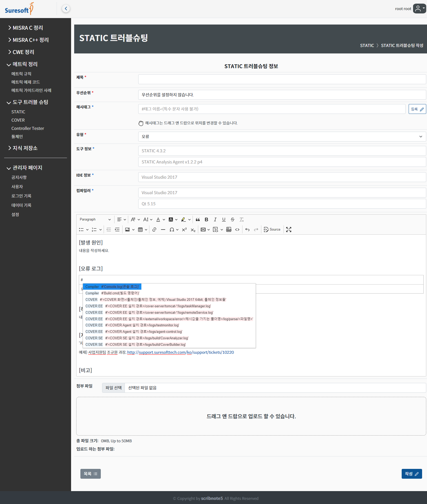Open the COVER troubleshooting menu item
Screen dimensions: 427x504
coord(18,120)
